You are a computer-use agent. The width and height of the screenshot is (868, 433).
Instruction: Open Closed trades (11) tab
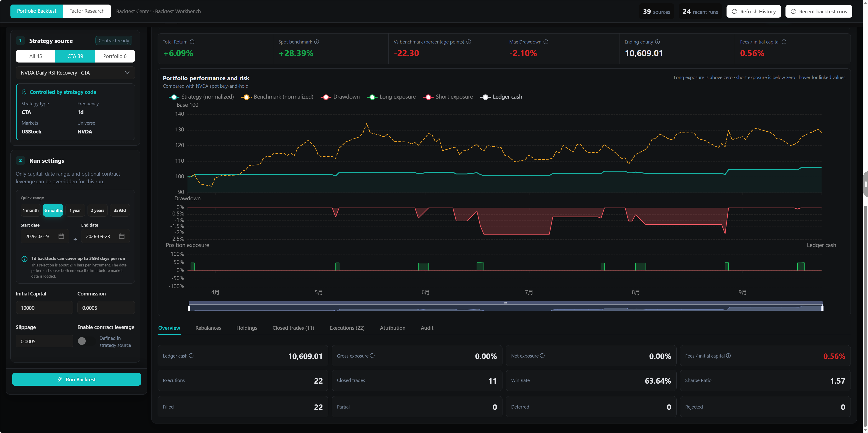pyautogui.click(x=293, y=328)
